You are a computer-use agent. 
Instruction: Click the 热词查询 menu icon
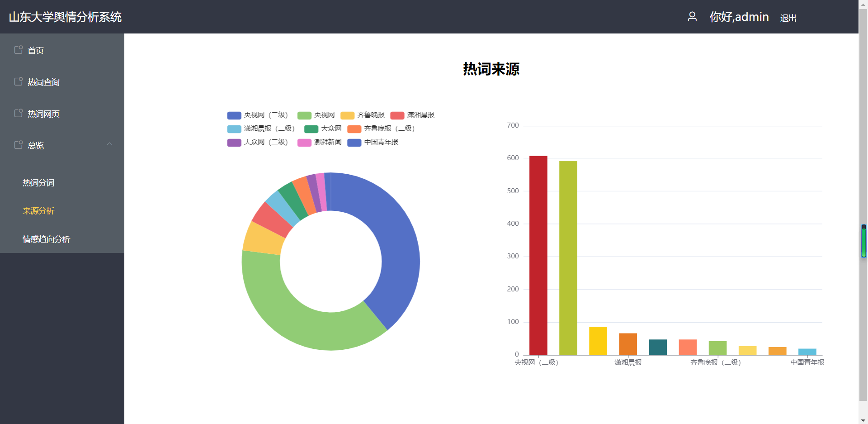point(19,81)
